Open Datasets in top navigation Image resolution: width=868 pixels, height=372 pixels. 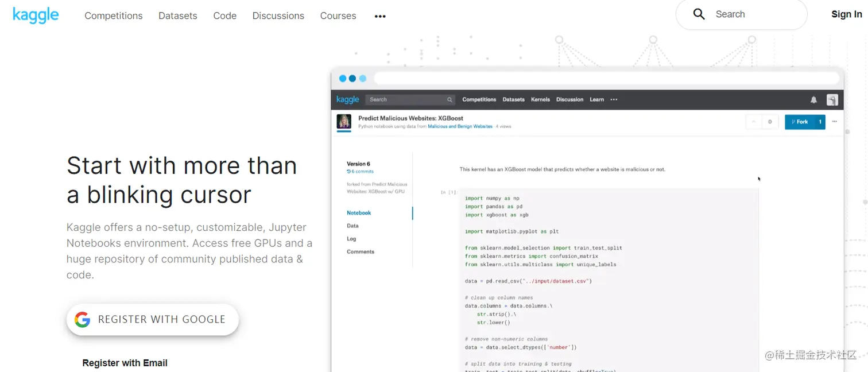click(178, 16)
